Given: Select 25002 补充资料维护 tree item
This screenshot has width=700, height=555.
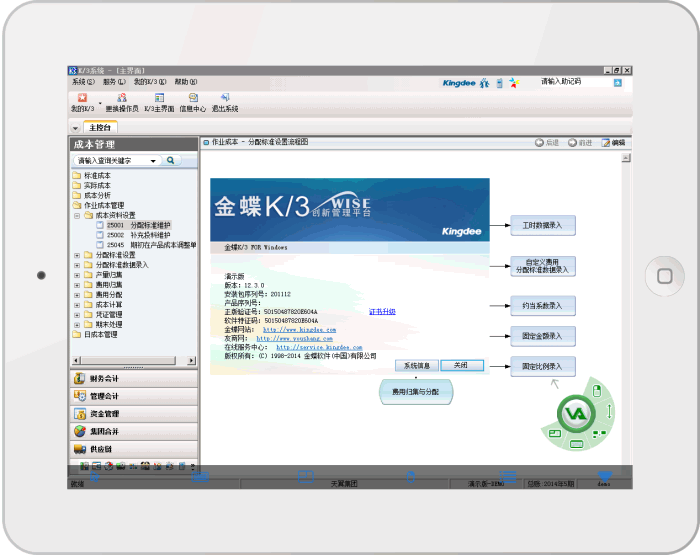Looking at the screenshot, I should (138, 235).
